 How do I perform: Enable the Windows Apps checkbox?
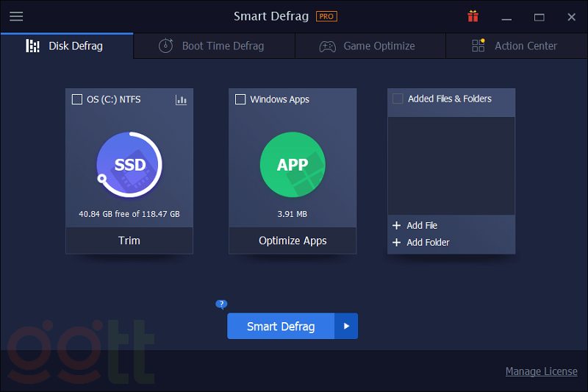[x=240, y=99]
